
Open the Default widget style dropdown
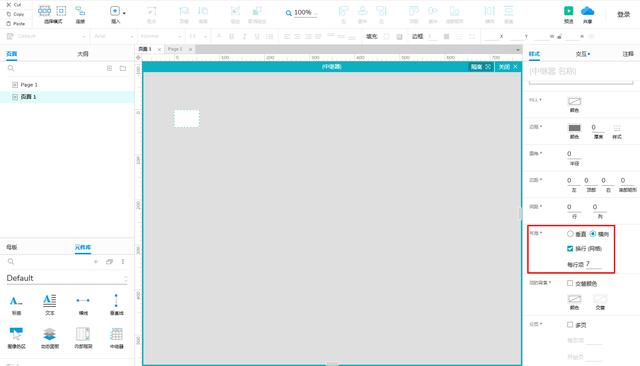46,36
